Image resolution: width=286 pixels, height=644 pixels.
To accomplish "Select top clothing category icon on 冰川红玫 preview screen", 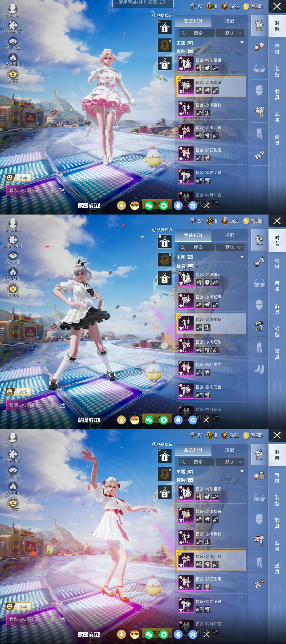I will click(x=259, y=541).
